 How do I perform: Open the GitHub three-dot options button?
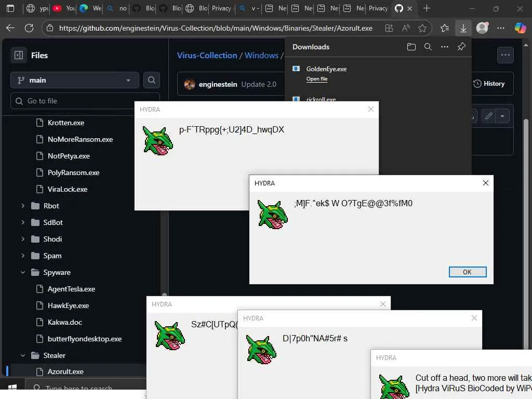pos(505,55)
